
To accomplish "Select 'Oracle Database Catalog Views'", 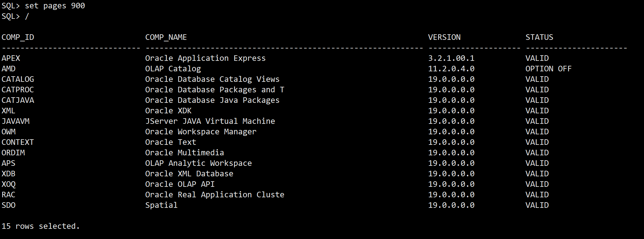I will pyautogui.click(x=212, y=79).
